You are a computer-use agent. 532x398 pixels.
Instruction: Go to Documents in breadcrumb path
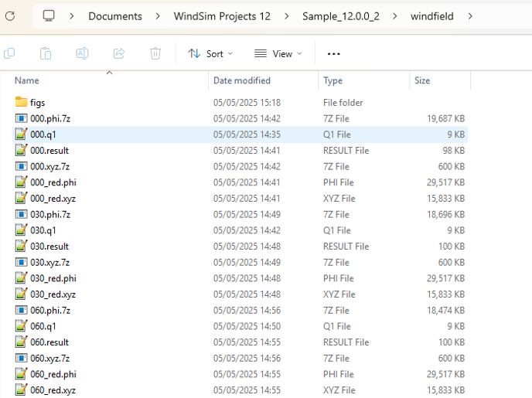tap(115, 16)
